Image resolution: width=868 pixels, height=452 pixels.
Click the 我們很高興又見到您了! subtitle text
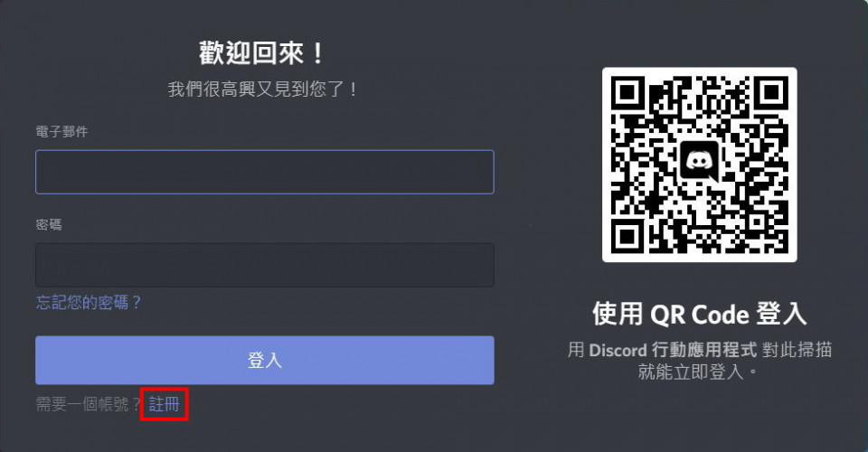(263, 89)
